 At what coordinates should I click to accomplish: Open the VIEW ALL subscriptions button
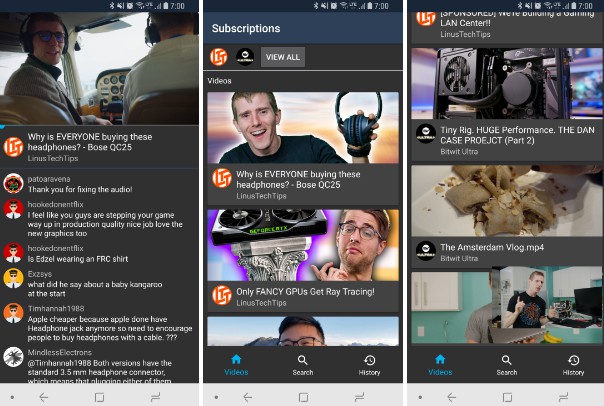click(x=283, y=57)
